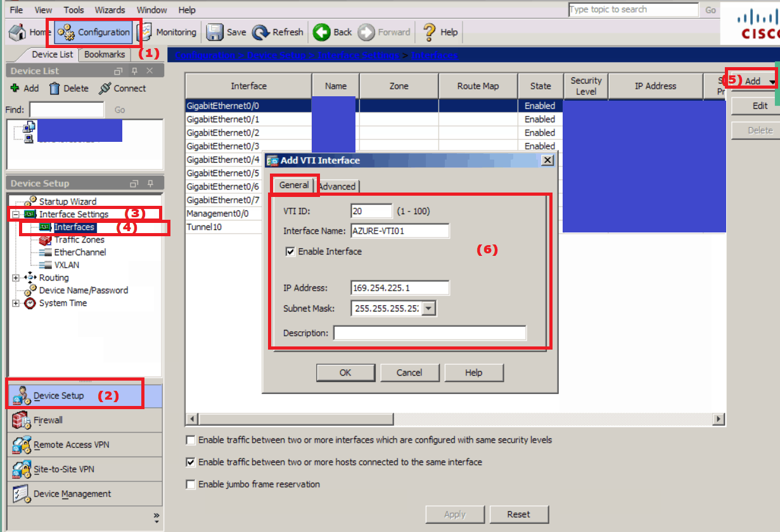This screenshot has width=780, height=532.
Task: Open the File menu
Action: [x=16, y=10]
